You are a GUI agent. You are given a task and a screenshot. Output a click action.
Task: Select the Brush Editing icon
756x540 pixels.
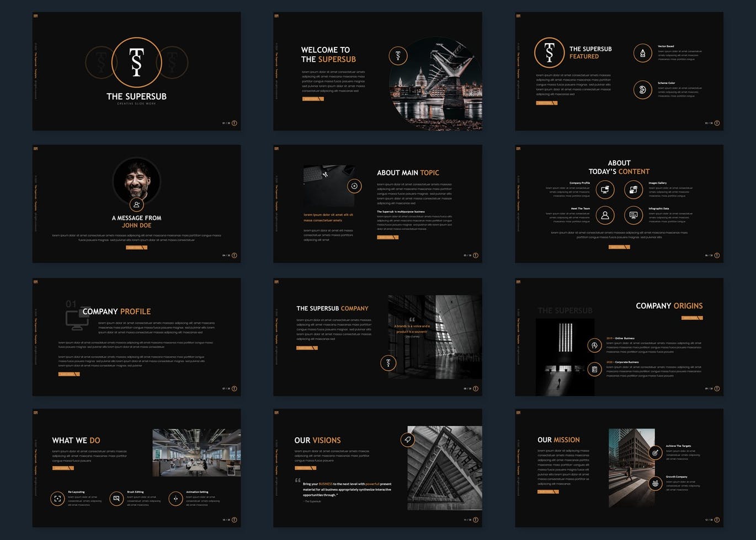pos(116,499)
